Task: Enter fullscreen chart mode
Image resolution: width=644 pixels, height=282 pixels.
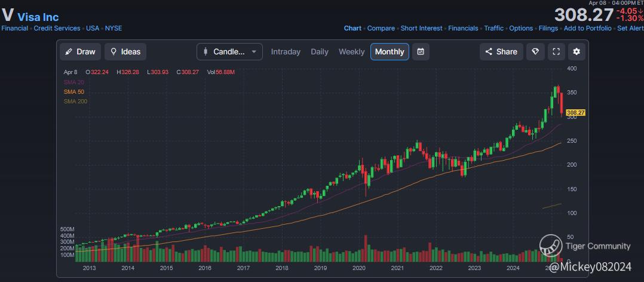Action: click(x=556, y=52)
